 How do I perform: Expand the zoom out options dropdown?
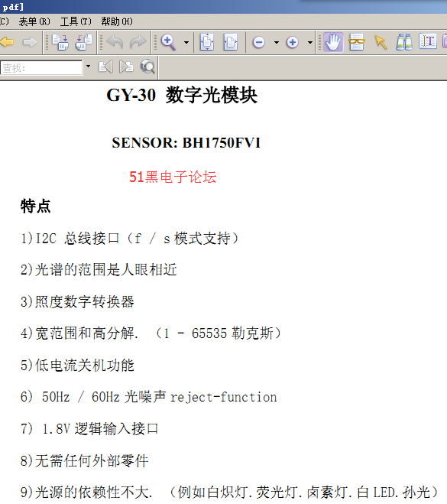click(x=277, y=42)
